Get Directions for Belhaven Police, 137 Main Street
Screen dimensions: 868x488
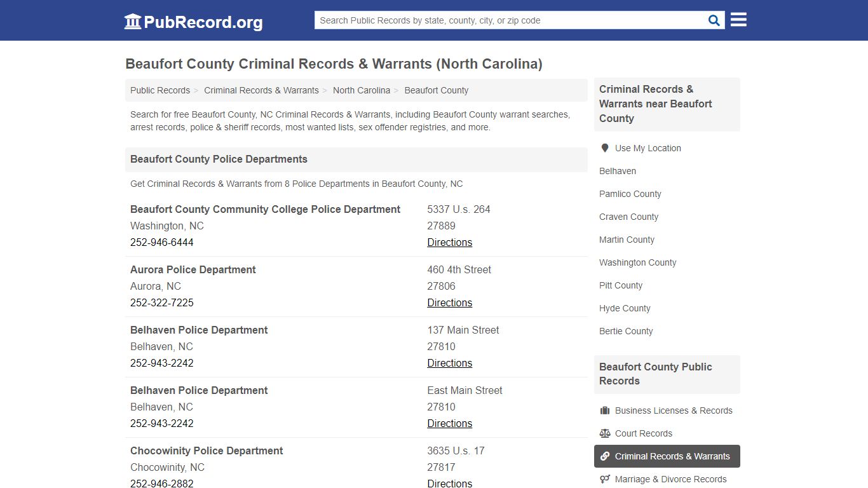tap(450, 363)
